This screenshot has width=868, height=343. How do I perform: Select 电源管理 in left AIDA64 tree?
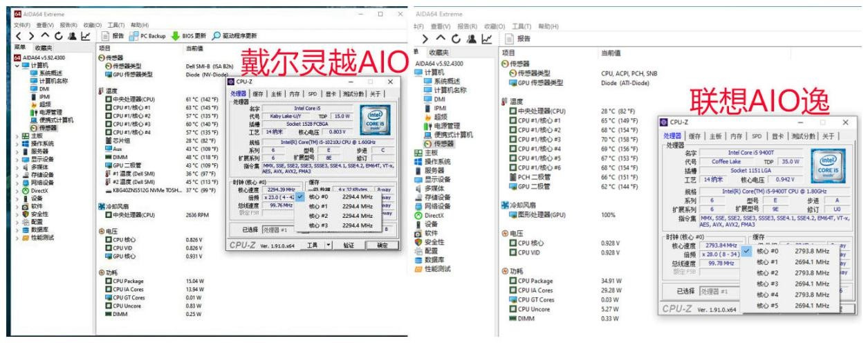(46, 111)
